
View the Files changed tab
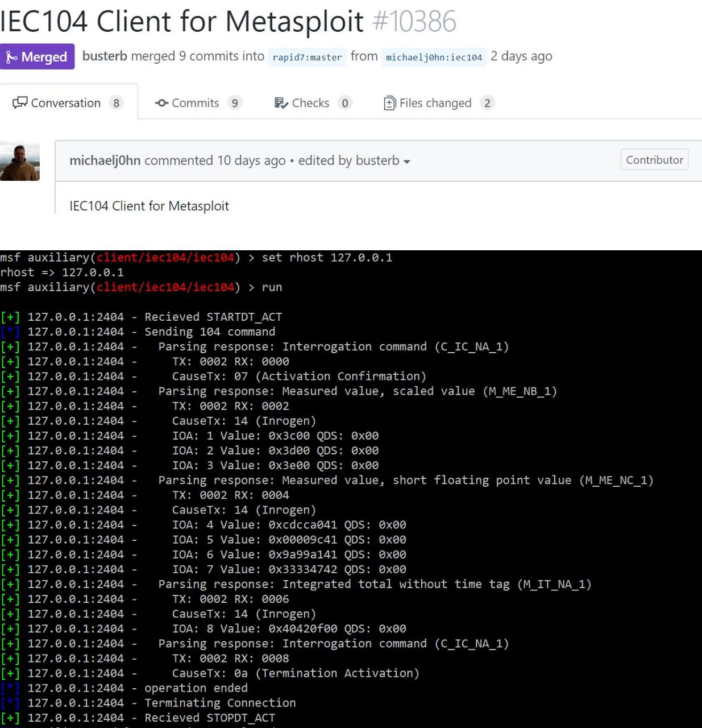[438, 103]
